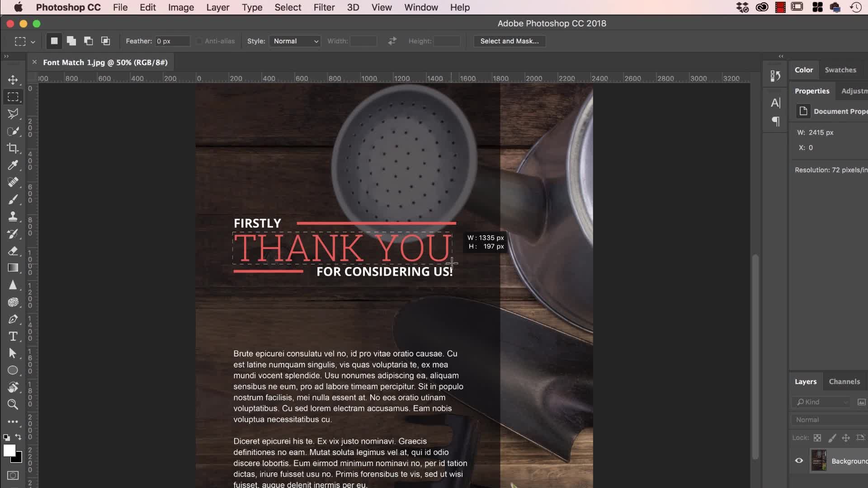Open the layer blend mode Normal dropdown

point(829,420)
